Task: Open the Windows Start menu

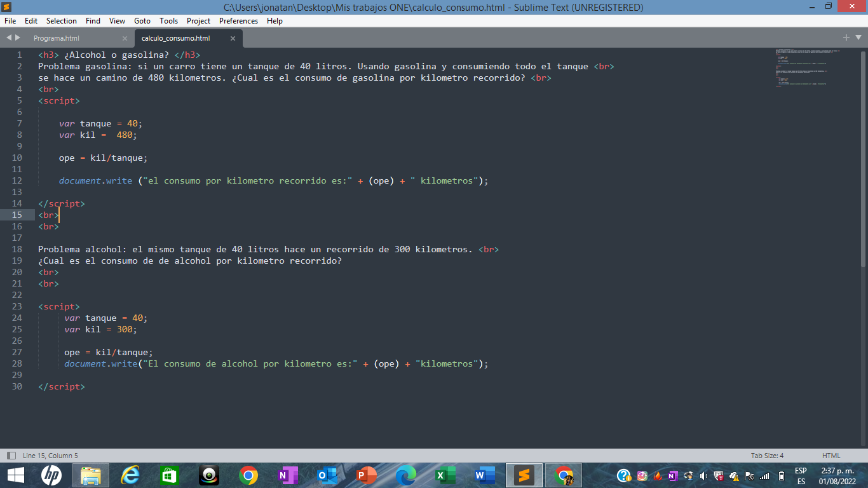Action: tap(15, 475)
